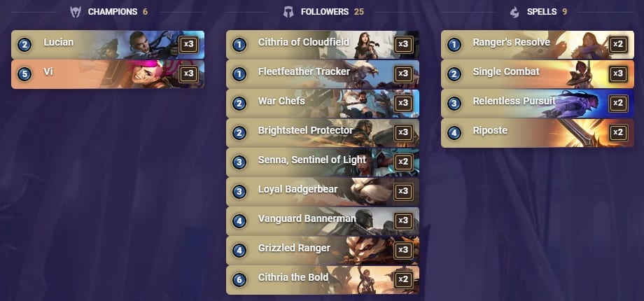
Task: Select the Single Combat spell
Action: (x=538, y=74)
